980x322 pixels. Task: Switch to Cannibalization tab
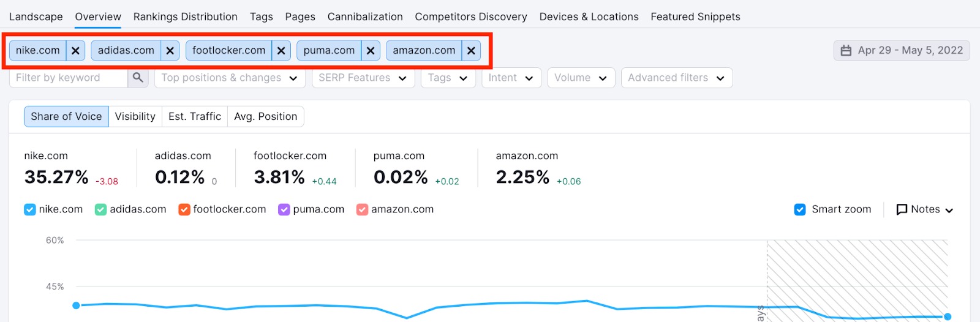pyautogui.click(x=365, y=17)
